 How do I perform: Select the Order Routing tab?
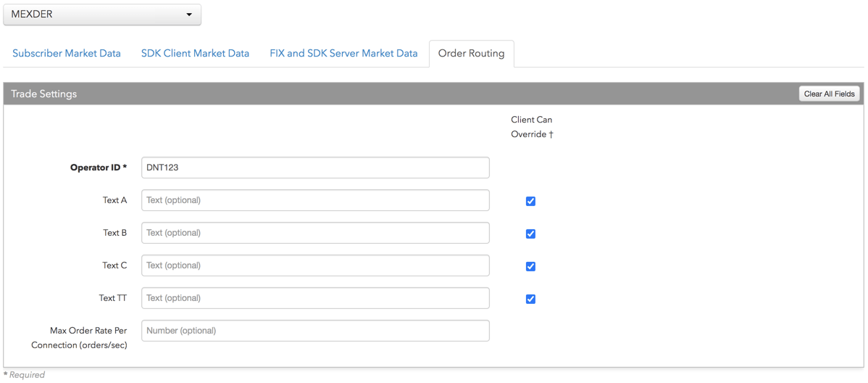pos(471,54)
